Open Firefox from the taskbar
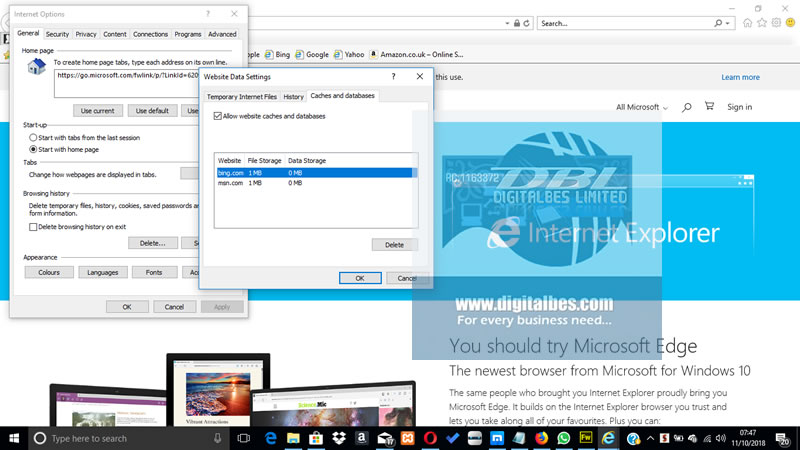Screen dimensions: 800x450 coord(541,438)
